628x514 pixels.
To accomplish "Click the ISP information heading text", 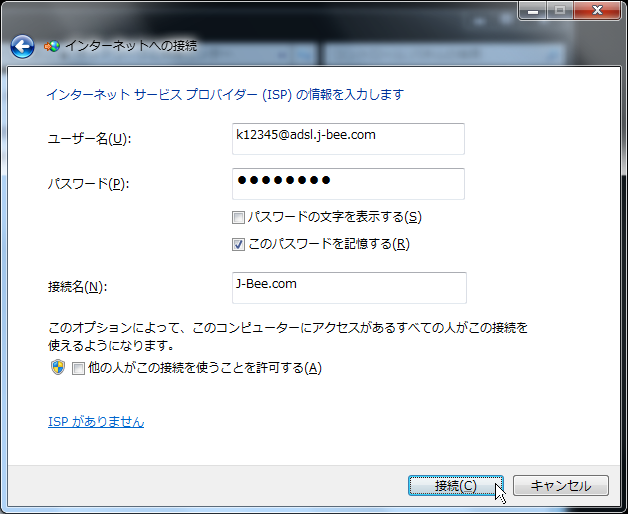I will (225, 95).
